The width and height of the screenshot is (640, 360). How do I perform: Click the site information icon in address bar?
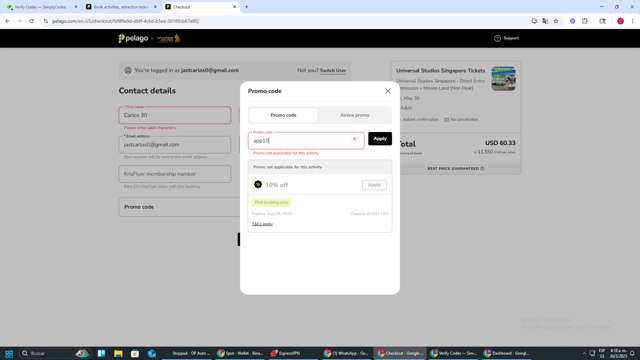pyautogui.click(x=45, y=21)
